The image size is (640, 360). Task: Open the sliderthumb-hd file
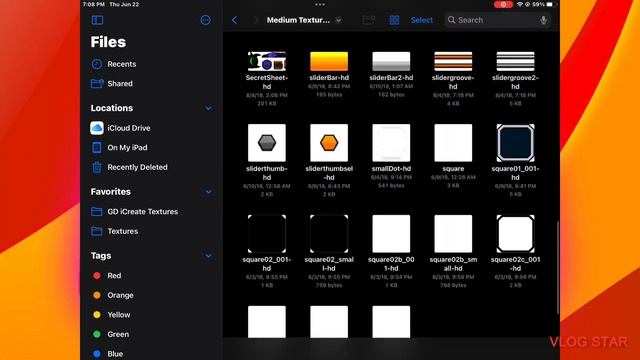coord(267,143)
